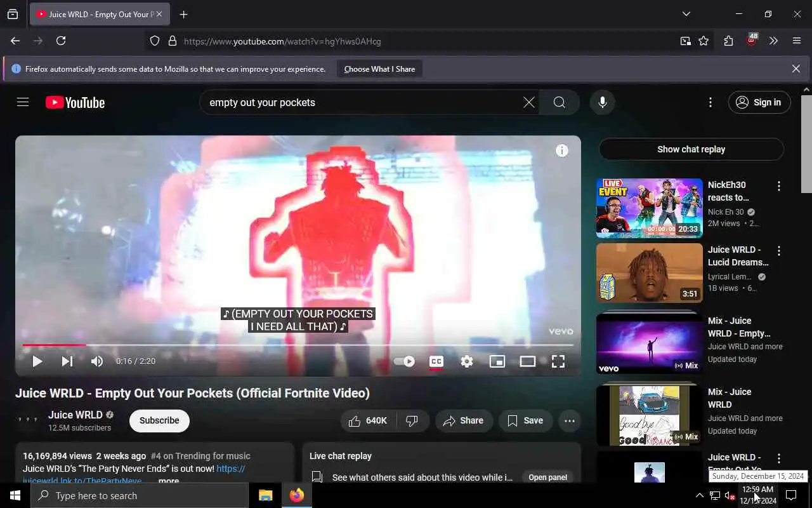List all tabs dropdown arrow

pos(686,14)
